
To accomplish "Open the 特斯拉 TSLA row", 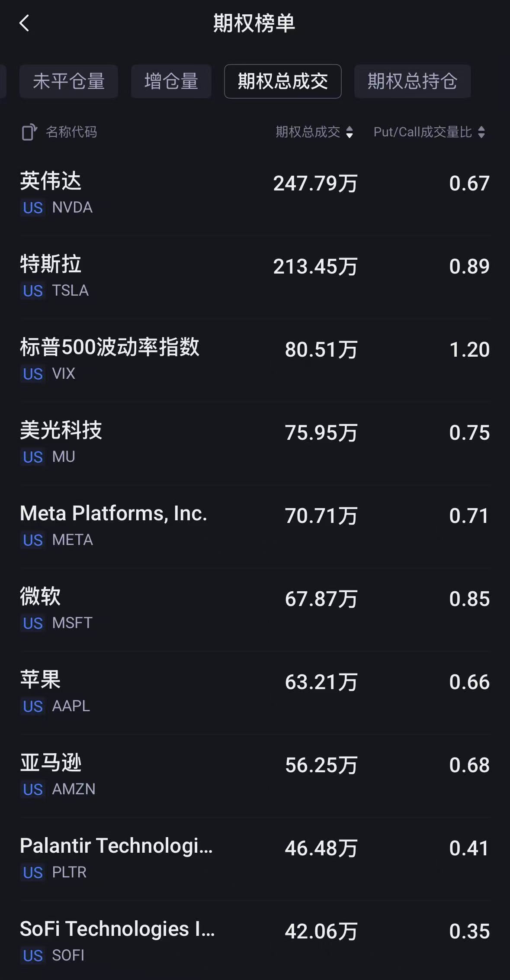I will point(255,276).
